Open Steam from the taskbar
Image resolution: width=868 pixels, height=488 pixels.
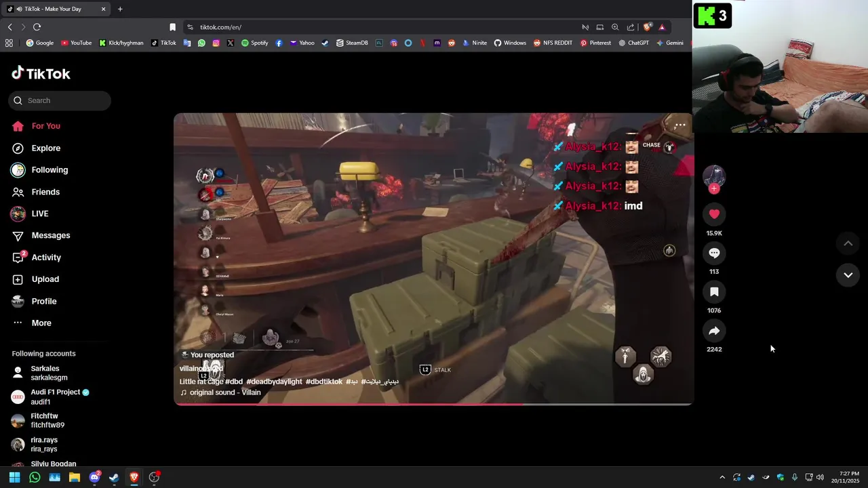114,477
